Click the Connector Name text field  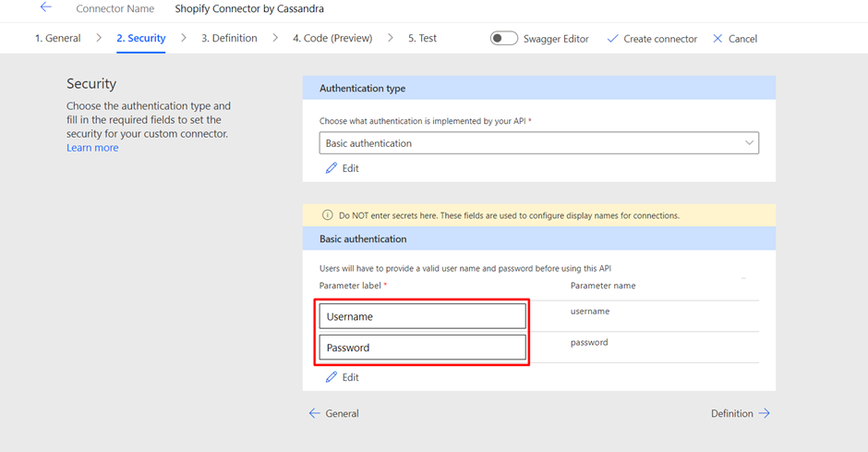coord(249,9)
